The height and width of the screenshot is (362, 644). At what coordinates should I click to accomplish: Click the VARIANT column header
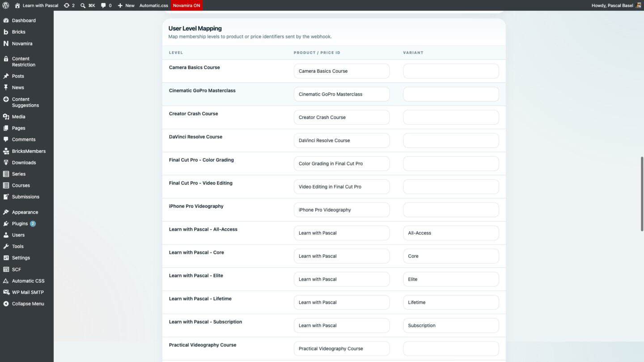(x=413, y=53)
